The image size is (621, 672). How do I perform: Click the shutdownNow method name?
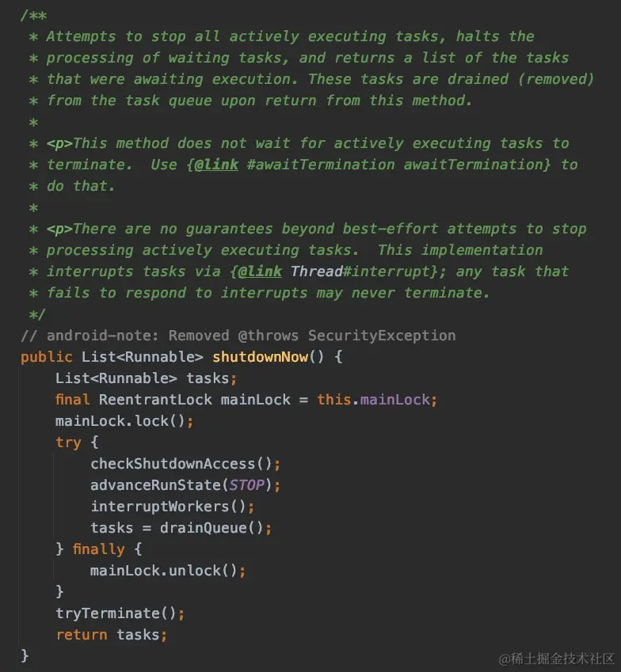[x=261, y=357]
